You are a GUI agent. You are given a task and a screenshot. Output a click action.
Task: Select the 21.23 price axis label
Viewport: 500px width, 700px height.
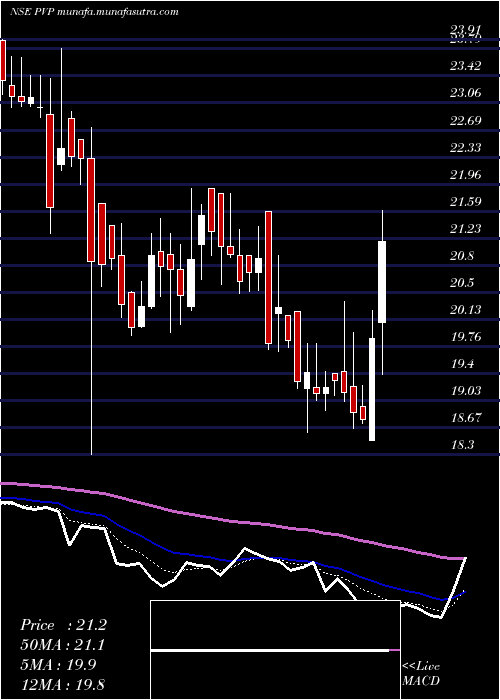(465, 229)
